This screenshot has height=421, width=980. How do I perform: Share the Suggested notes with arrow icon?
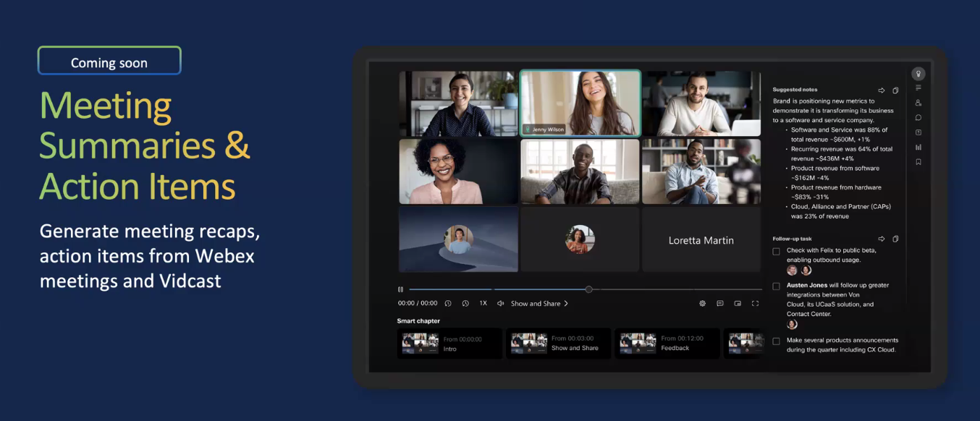pyautogui.click(x=882, y=90)
